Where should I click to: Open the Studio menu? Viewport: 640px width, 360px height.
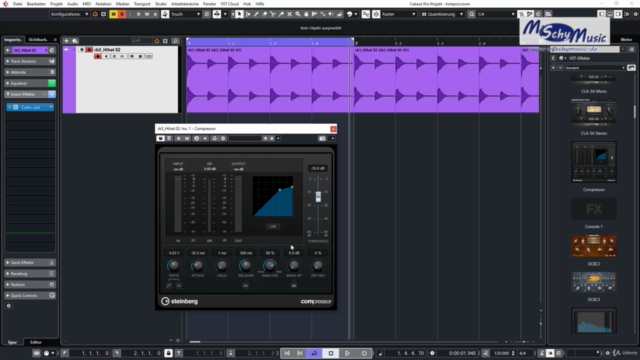(x=161, y=4)
